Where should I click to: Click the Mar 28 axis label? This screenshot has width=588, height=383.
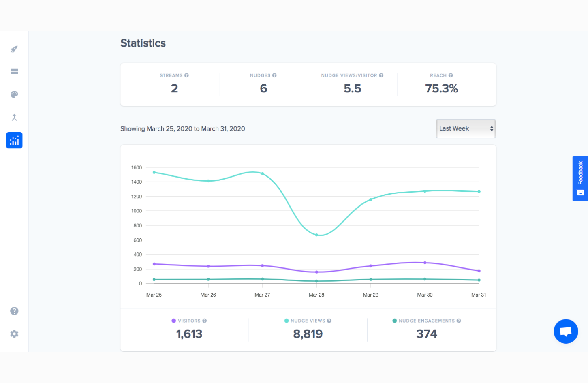pos(316,295)
